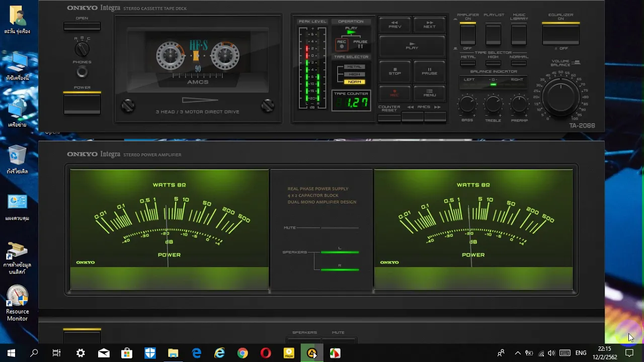Screen dimensions: 644x362
Task: Open File Explorer in taskbar
Action: 173,353
